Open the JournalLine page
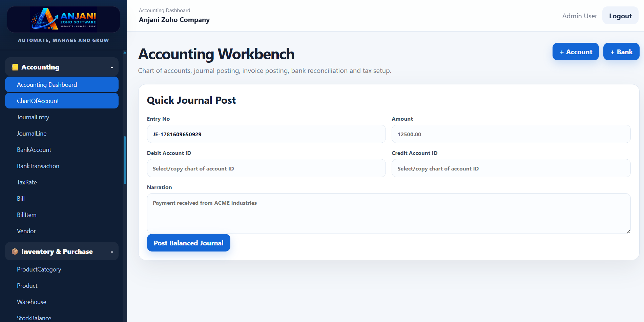644x322 pixels. pyautogui.click(x=62, y=133)
